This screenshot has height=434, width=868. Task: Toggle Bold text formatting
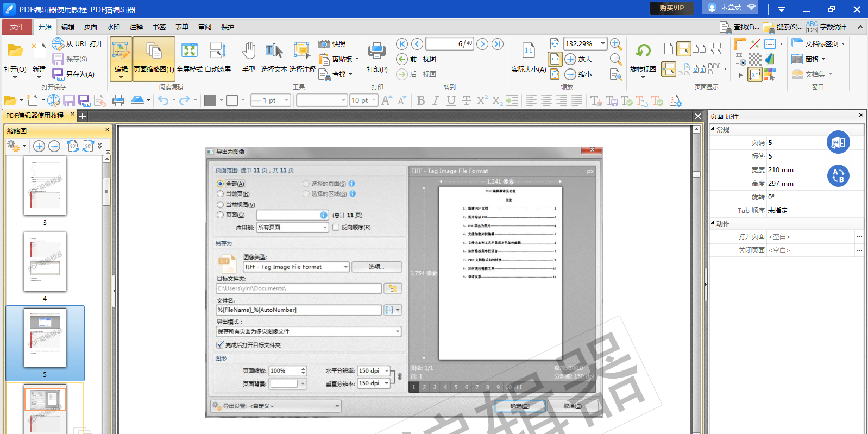pos(420,100)
